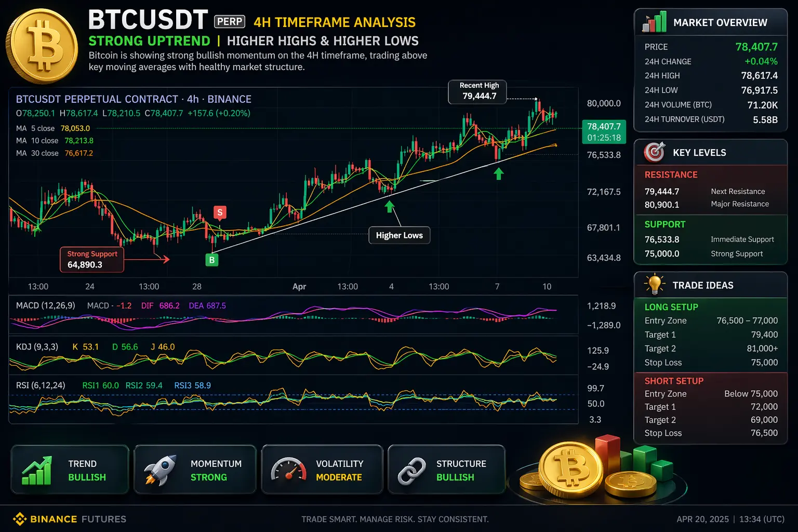Click the 80,900.1 major resistance value
Viewport: 798px width, 532px height.
(662, 205)
